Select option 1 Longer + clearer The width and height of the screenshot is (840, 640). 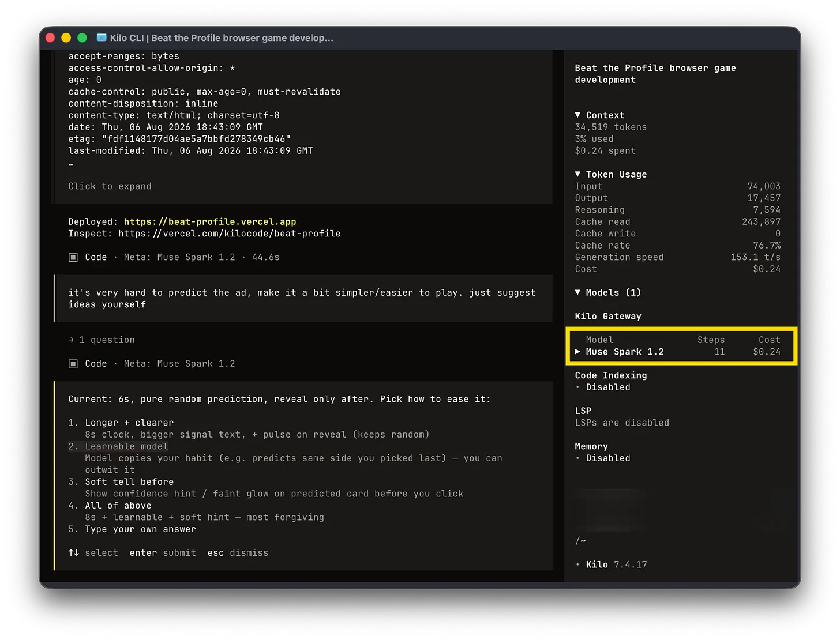tap(129, 423)
